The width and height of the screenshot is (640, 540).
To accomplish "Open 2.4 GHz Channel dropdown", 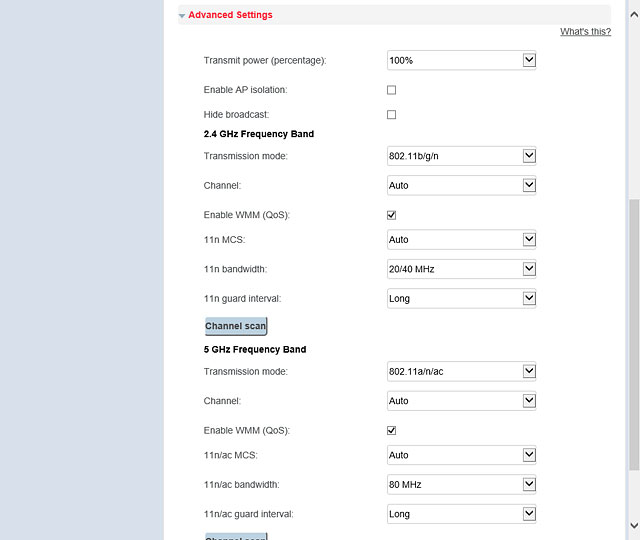I will (x=461, y=185).
